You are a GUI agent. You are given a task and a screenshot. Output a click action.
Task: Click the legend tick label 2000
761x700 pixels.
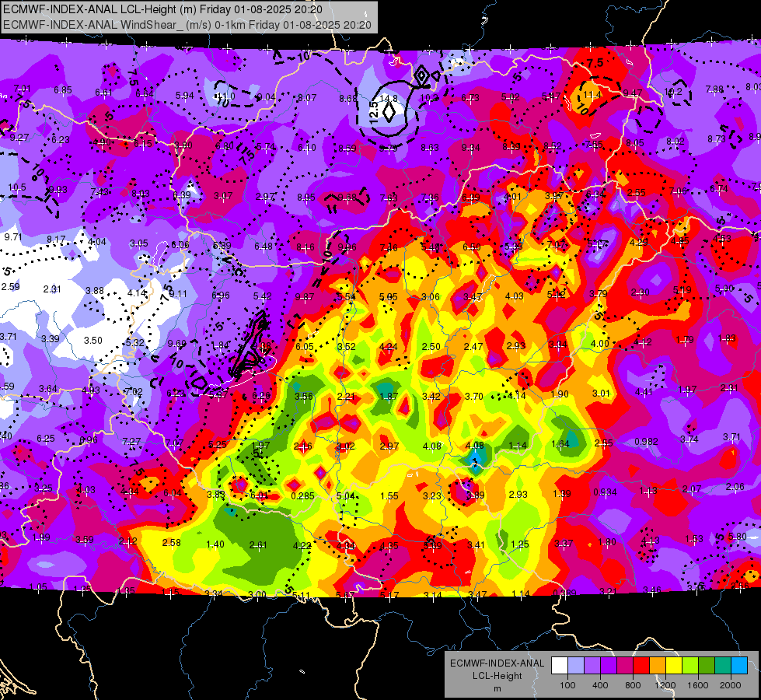730,685
